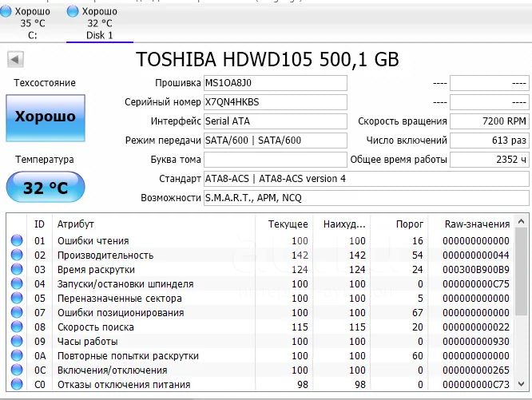Click the Атрибут column header
The height and width of the screenshot is (400, 532).
(153, 224)
